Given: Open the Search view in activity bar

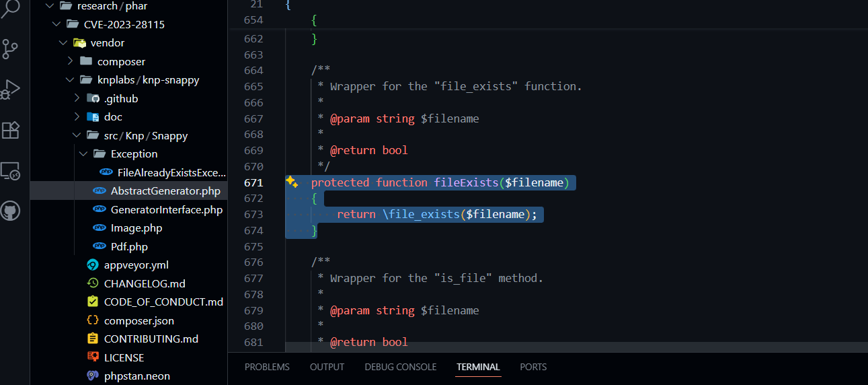Looking at the screenshot, I should point(11,9).
